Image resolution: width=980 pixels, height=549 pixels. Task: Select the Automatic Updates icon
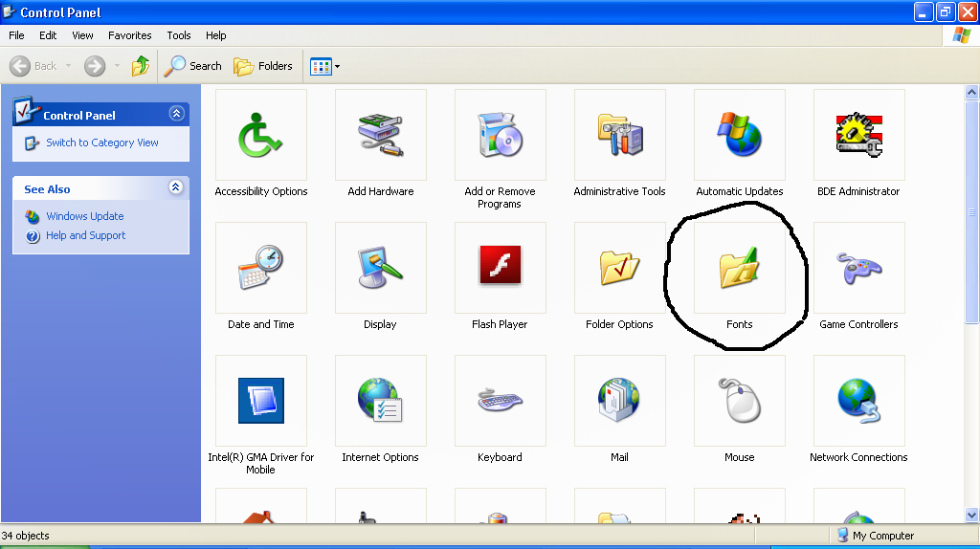[740, 135]
